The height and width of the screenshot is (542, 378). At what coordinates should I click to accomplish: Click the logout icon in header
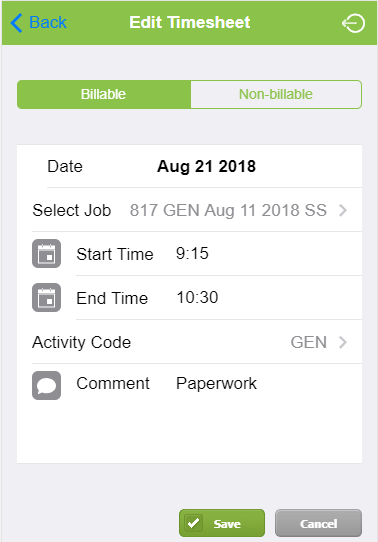click(x=353, y=23)
